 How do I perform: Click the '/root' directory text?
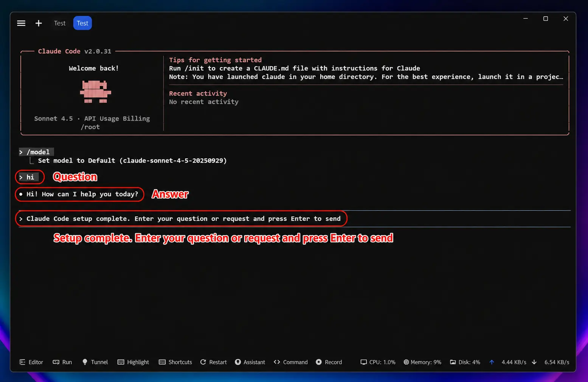click(90, 127)
